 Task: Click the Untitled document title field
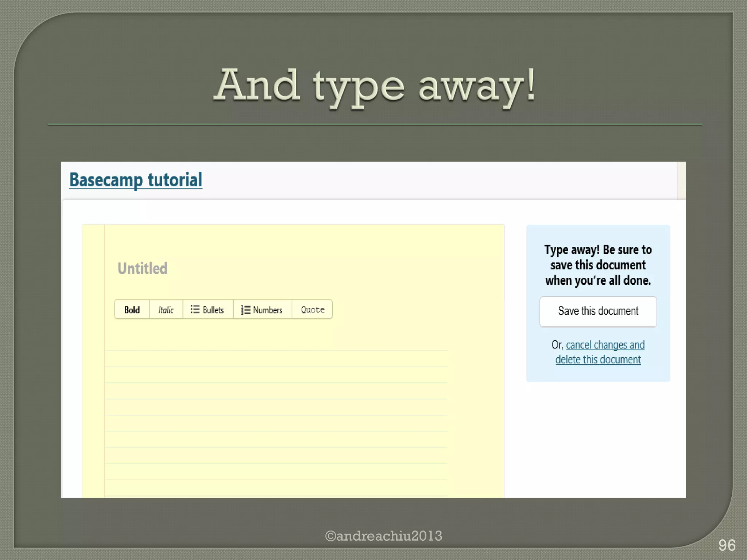point(143,269)
